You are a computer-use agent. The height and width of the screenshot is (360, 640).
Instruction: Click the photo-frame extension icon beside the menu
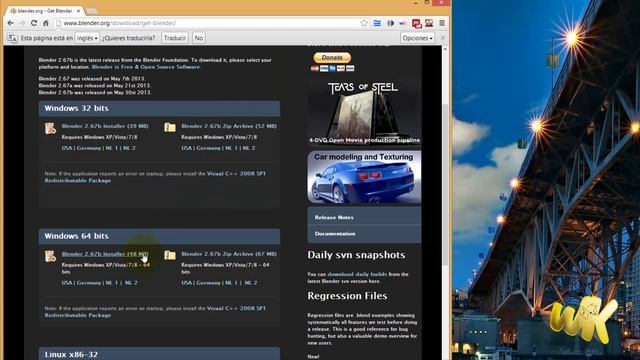pos(429,23)
